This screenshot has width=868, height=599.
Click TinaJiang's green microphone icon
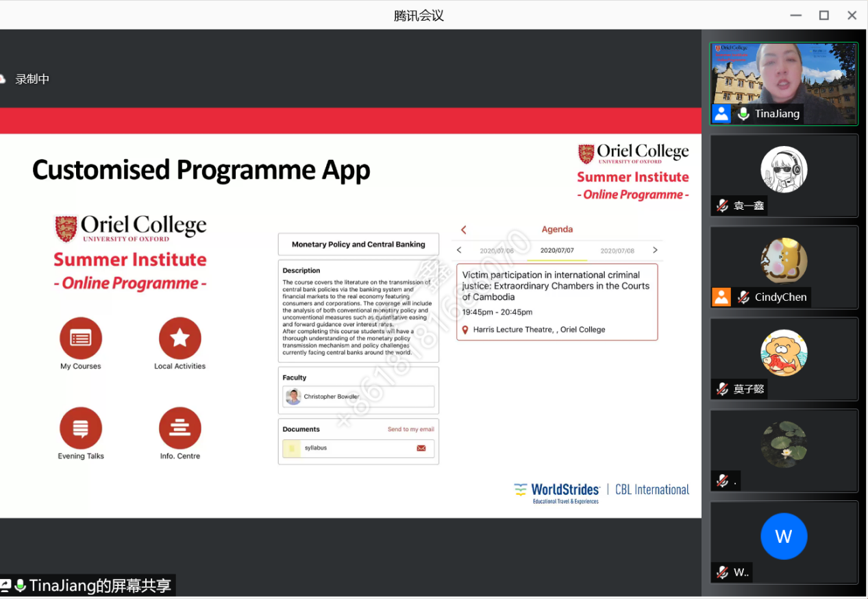[x=743, y=114]
